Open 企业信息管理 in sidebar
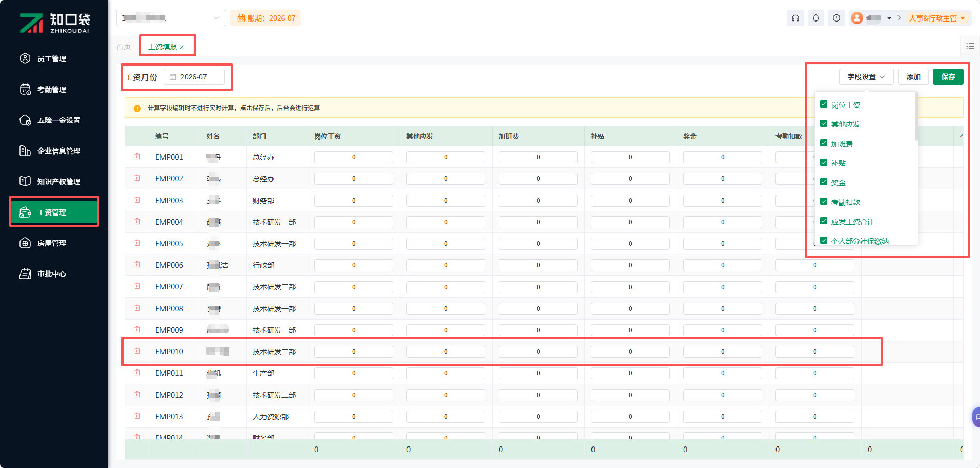 pos(54,151)
